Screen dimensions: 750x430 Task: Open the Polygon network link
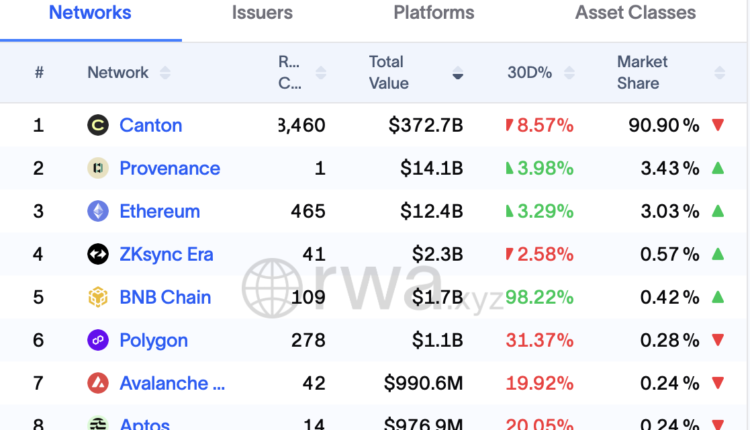[154, 341]
